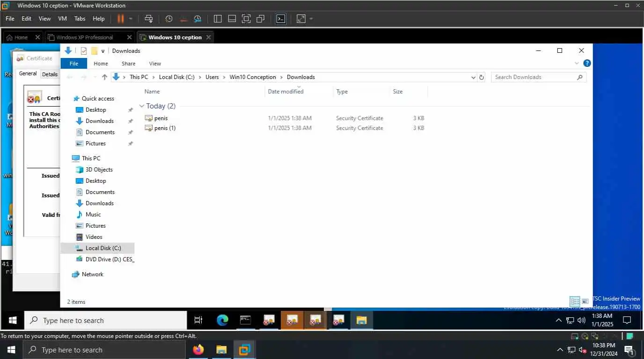Click Local Disk (C:) in the address path

pyautogui.click(x=176, y=77)
